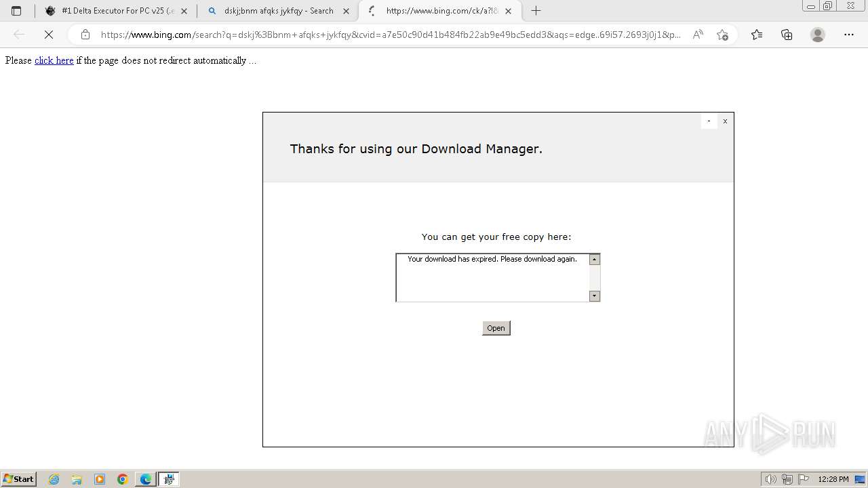Open the Windows Start menu
This screenshot has height=488, width=868.
pos(19,479)
